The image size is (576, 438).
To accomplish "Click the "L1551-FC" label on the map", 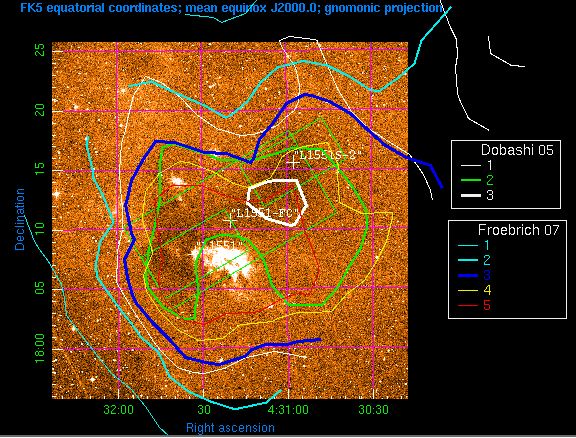I will click(x=267, y=213).
